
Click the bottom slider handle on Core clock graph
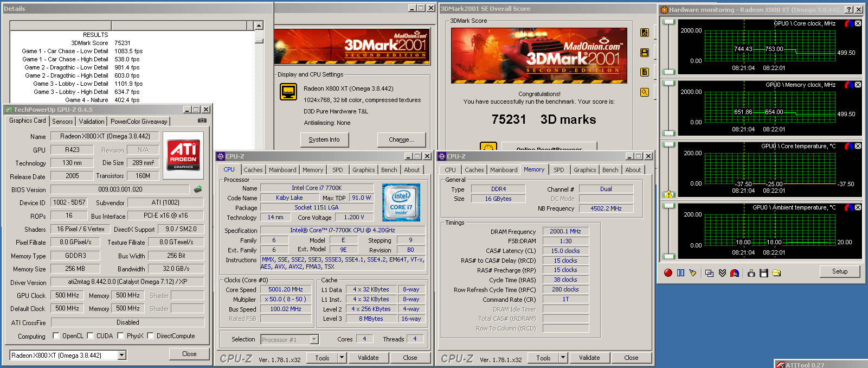(669, 71)
